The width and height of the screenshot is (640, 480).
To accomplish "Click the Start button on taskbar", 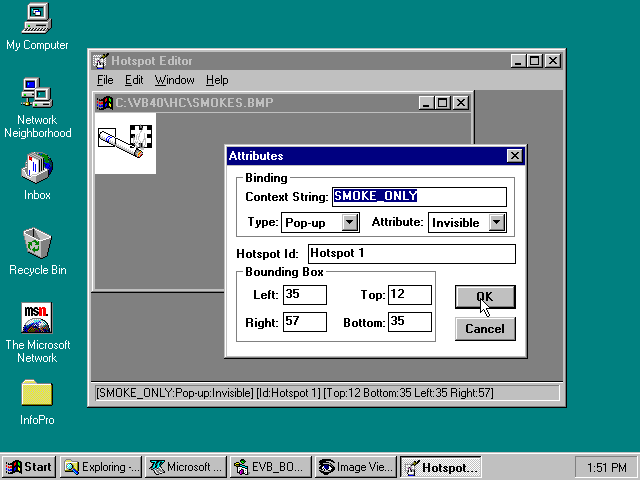I will (29, 467).
